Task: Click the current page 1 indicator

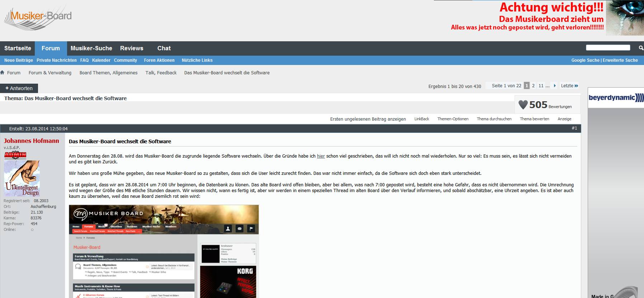Action: [527, 85]
